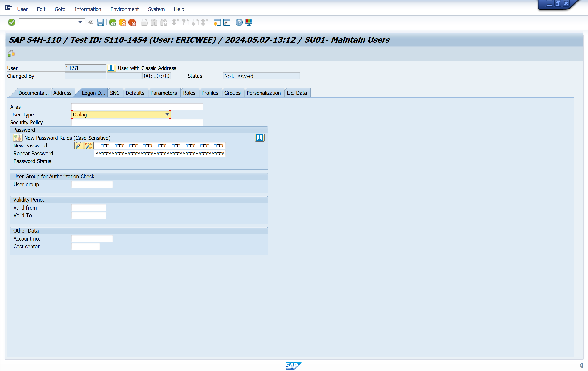The image size is (588, 371).
Task: Open the Help question mark icon
Action: pos(239,22)
